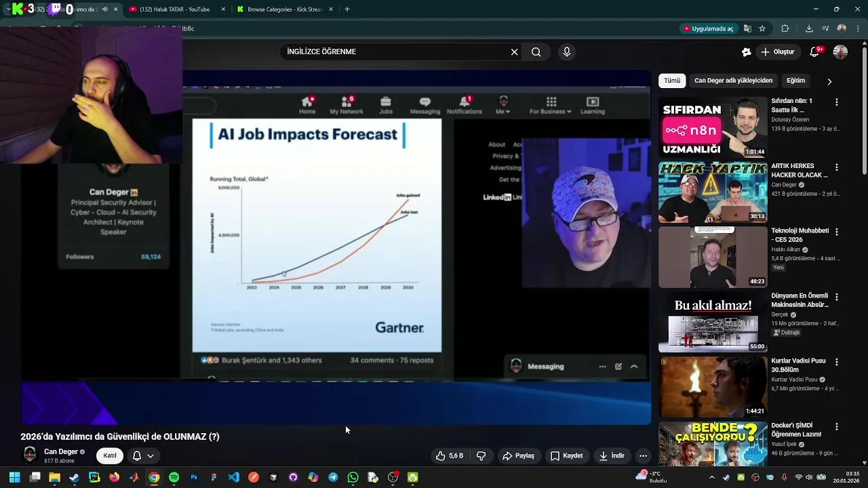Open options menu for ARTIK HERKES HACKER video
Image resolution: width=868 pixels, height=488 pixels.
(x=837, y=167)
